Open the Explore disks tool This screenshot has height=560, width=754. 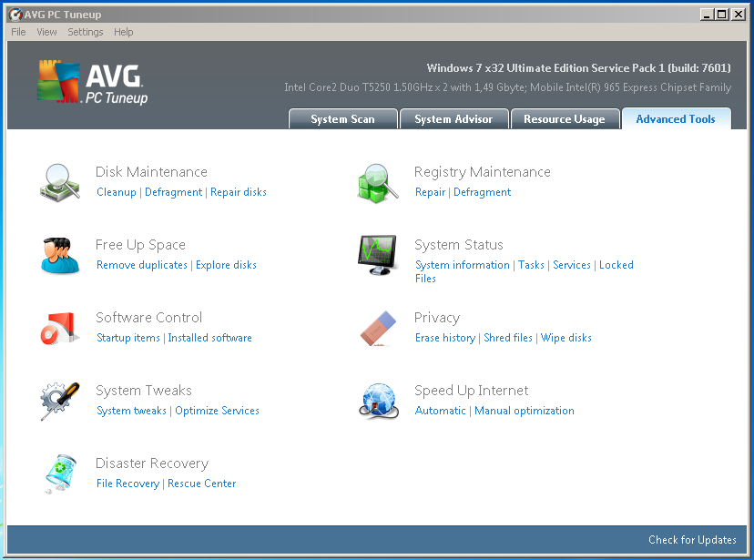pos(226,265)
